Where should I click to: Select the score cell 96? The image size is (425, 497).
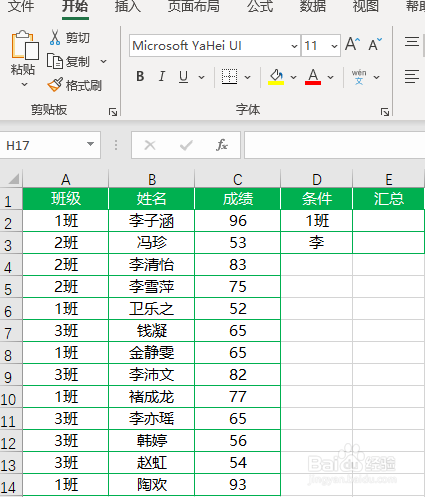238,221
